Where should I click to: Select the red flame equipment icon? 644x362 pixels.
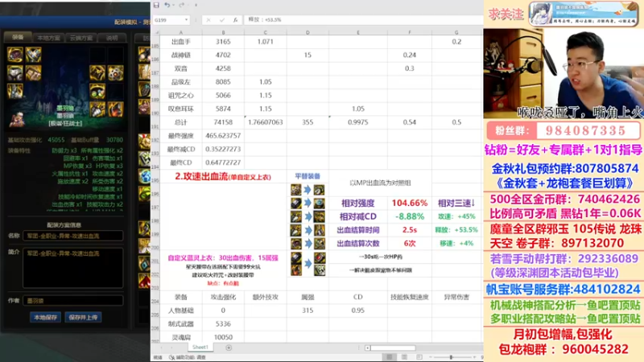[x=115, y=109]
